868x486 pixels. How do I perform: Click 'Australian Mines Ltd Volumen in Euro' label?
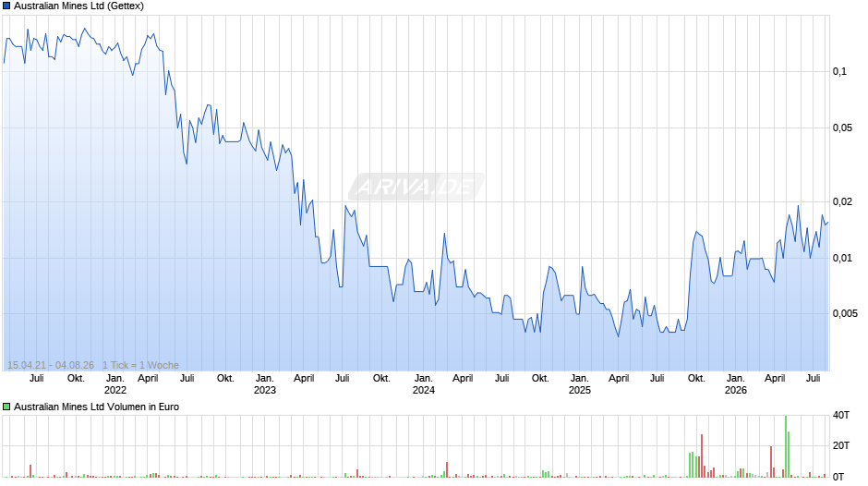point(96,407)
